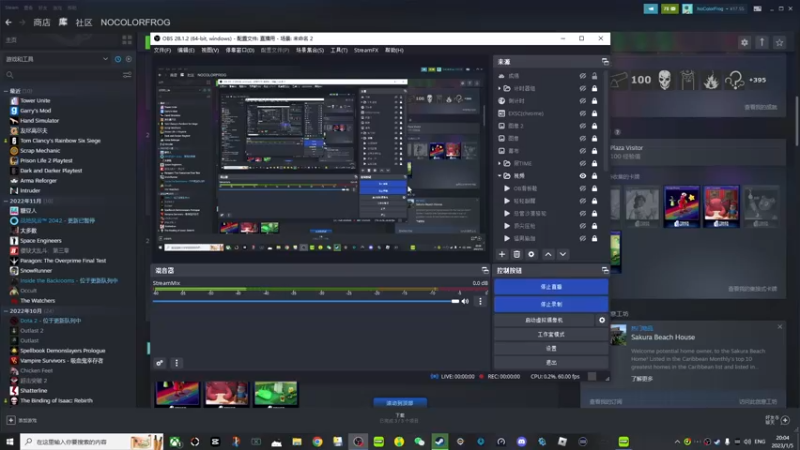Open virtual camera settings gear in Controls
Image resolution: width=800 pixels, height=450 pixels.
pos(602,320)
